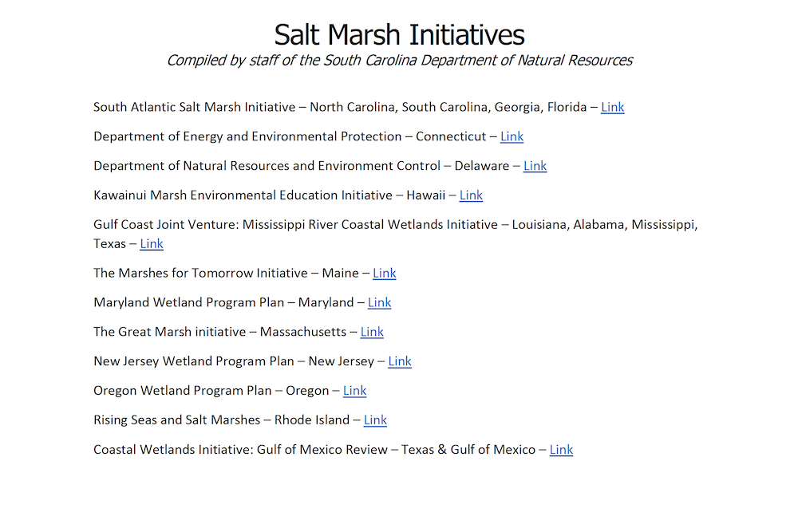This screenshot has width=798, height=532.
Task: Click the text 'The Marshes for Tomorrow Initiative'
Action: tap(200, 274)
